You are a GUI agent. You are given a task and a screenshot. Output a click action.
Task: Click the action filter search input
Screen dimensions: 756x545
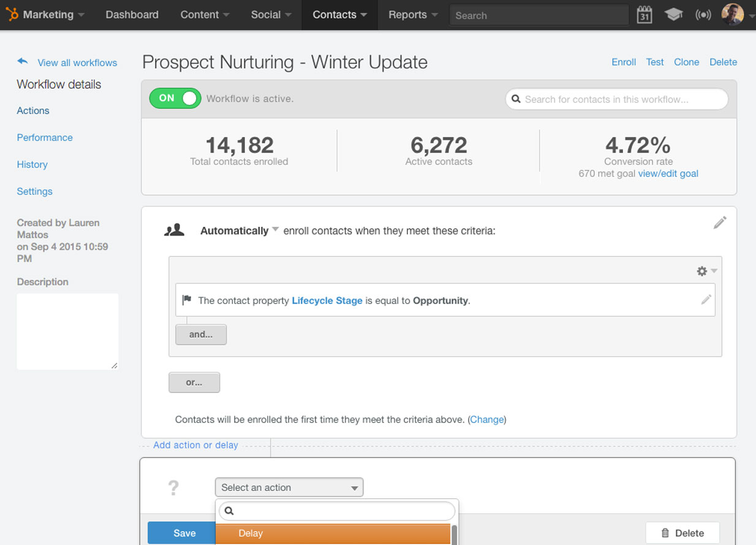click(338, 511)
